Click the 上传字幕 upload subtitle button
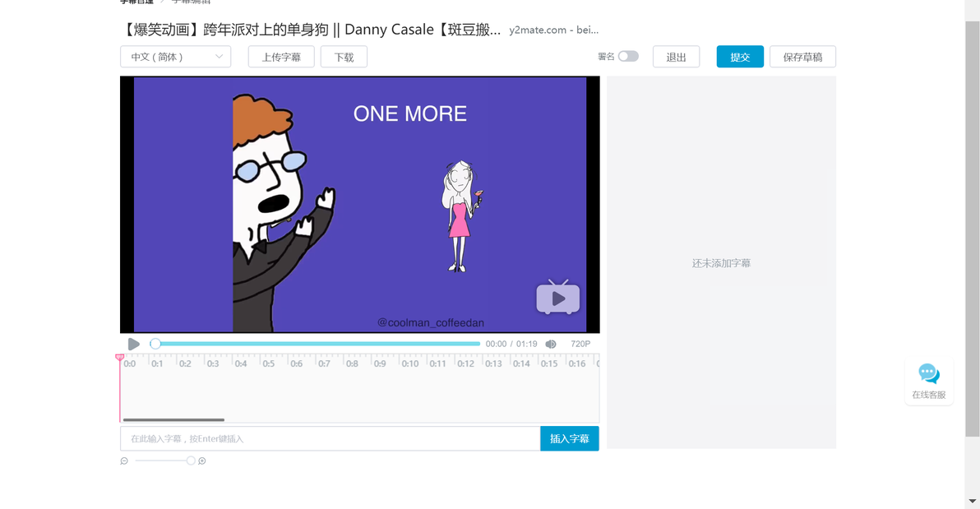The image size is (980, 509). 280,57
